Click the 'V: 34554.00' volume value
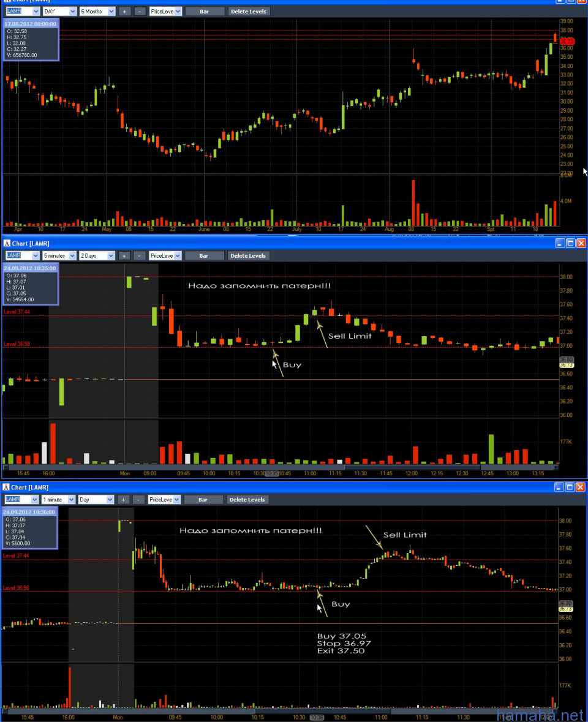This screenshot has height=722, width=588. 20,299
